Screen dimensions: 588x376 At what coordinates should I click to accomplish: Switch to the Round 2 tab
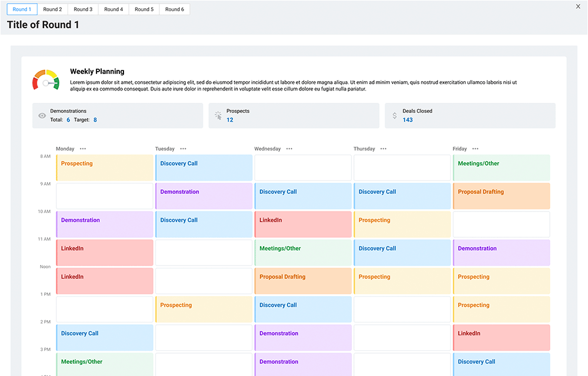52,9
